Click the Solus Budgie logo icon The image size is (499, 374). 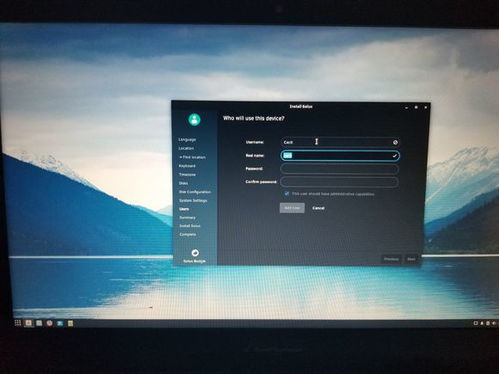(195, 253)
